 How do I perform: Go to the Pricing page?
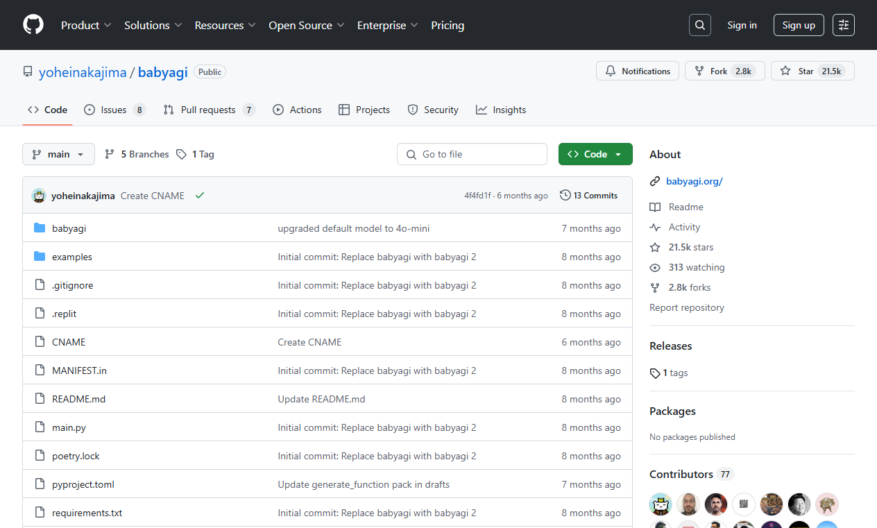[447, 25]
